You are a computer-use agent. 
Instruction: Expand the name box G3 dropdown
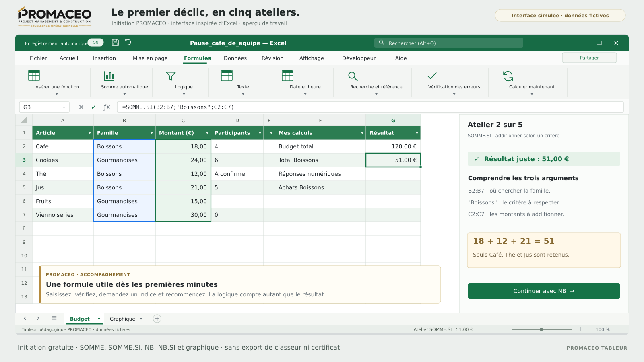64,107
